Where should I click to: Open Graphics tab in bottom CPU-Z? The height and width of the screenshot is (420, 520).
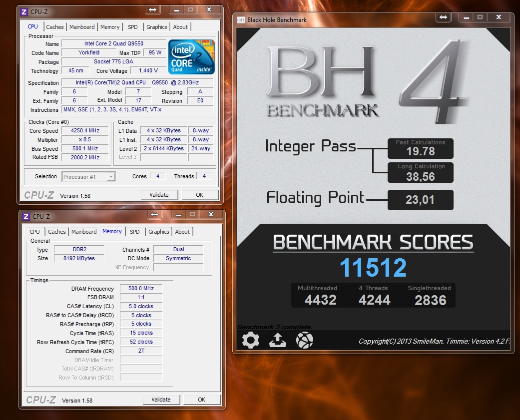(158, 232)
